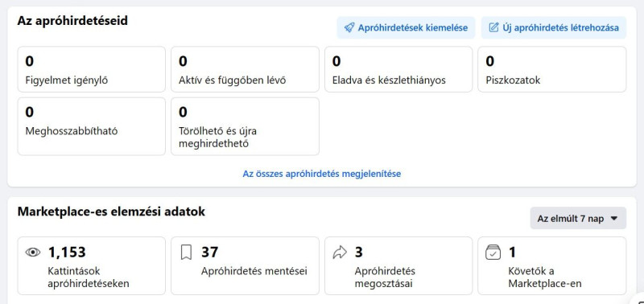
Task: Open Figyelmet igénylő listings card
Action: (91, 69)
